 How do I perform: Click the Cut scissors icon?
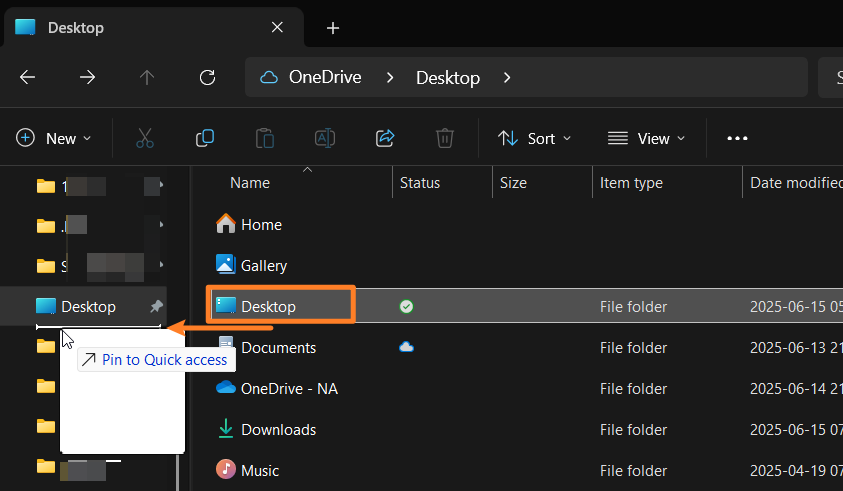pyautogui.click(x=145, y=138)
